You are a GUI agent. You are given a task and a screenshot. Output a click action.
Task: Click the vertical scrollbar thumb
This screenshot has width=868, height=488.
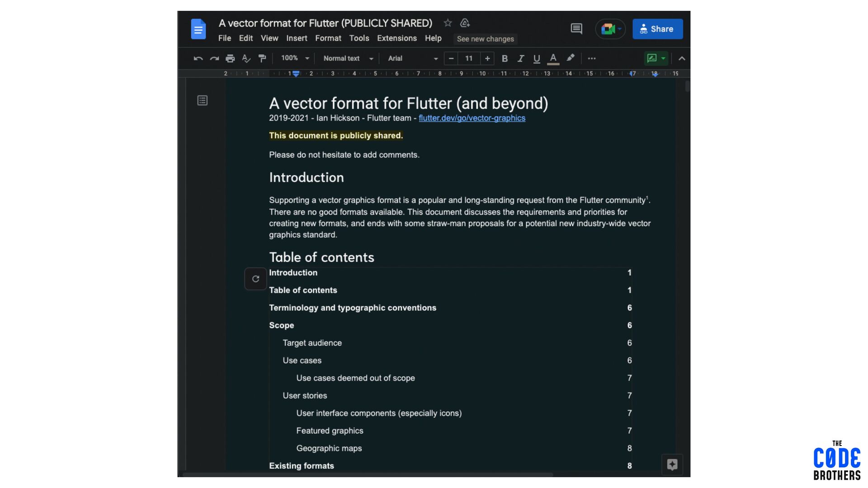click(687, 86)
